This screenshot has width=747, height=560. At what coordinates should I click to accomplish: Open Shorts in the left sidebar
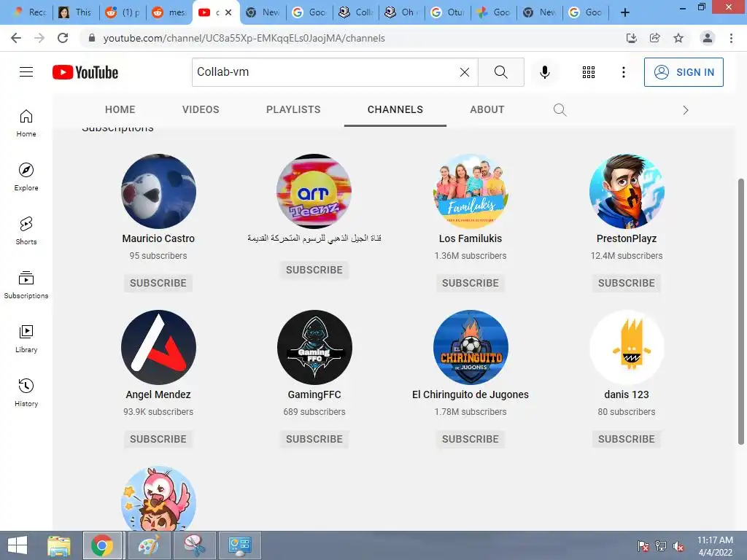(x=26, y=231)
